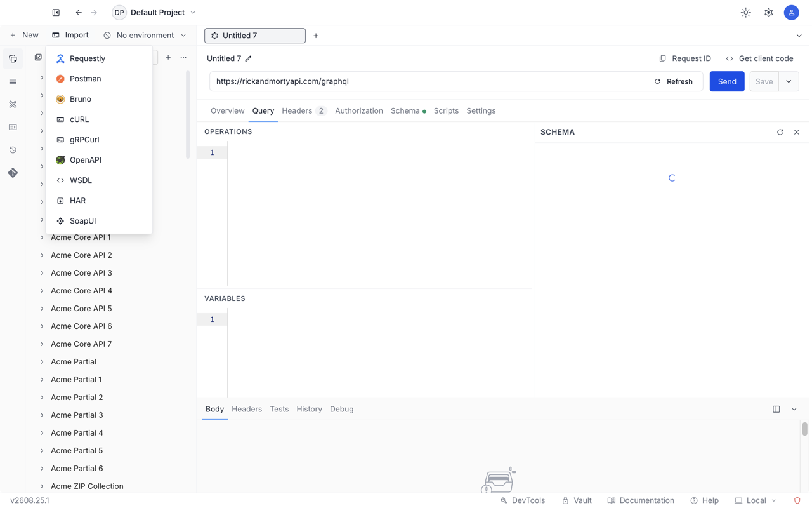Import from SoapUI
Image resolution: width=812 pixels, height=508 pixels.
(x=99, y=221)
